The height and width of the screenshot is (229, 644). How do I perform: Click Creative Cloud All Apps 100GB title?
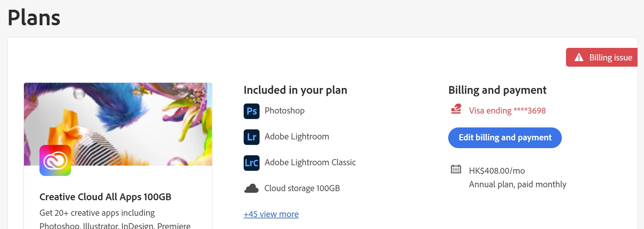pyautogui.click(x=105, y=197)
